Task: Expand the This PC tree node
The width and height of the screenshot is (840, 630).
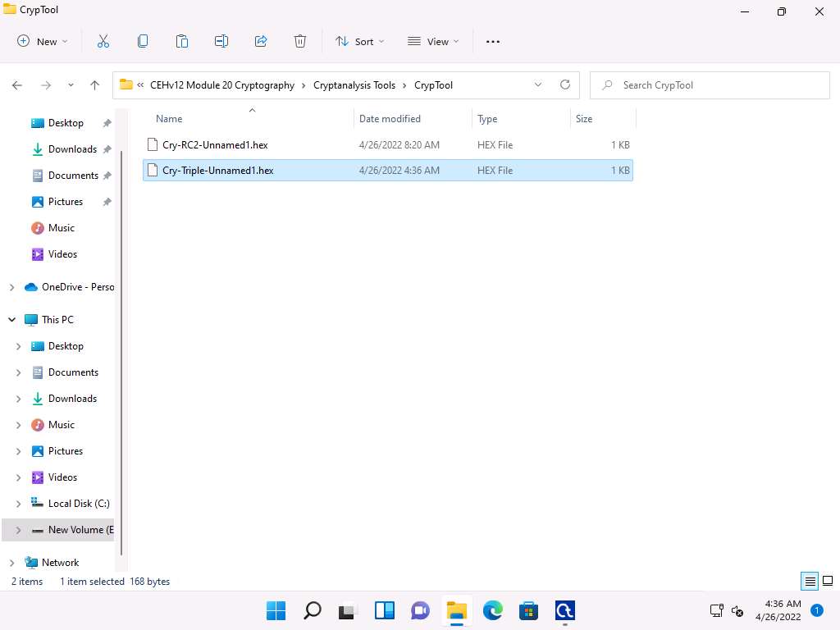Action: (x=11, y=320)
